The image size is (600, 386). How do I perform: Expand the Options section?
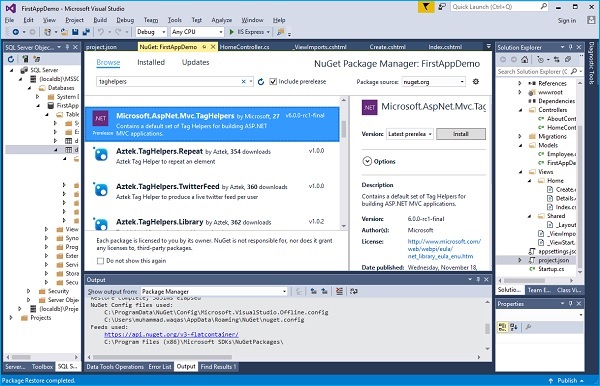click(367, 161)
